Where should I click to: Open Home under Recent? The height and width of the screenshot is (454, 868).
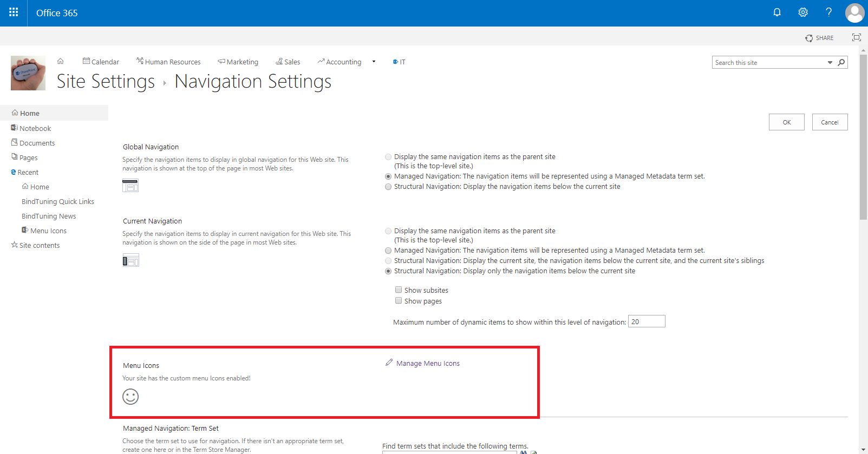click(x=35, y=187)
